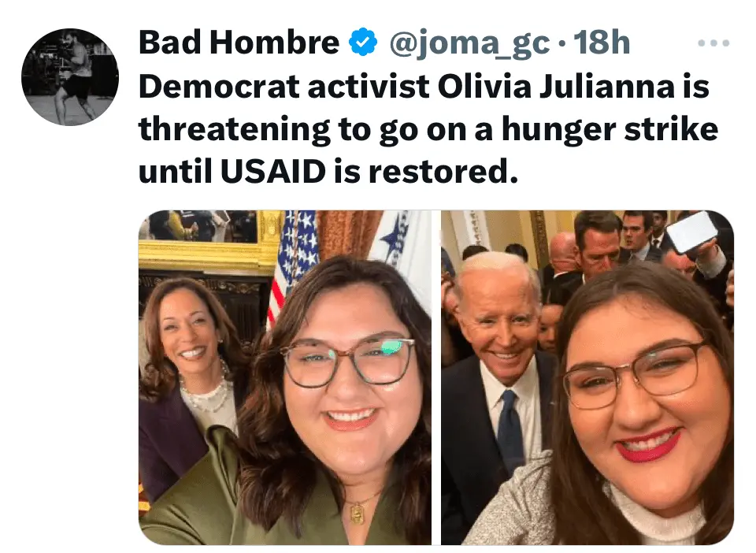
Task: Select the name Olivia Julianna in tweet
Action: pos(556,87)
